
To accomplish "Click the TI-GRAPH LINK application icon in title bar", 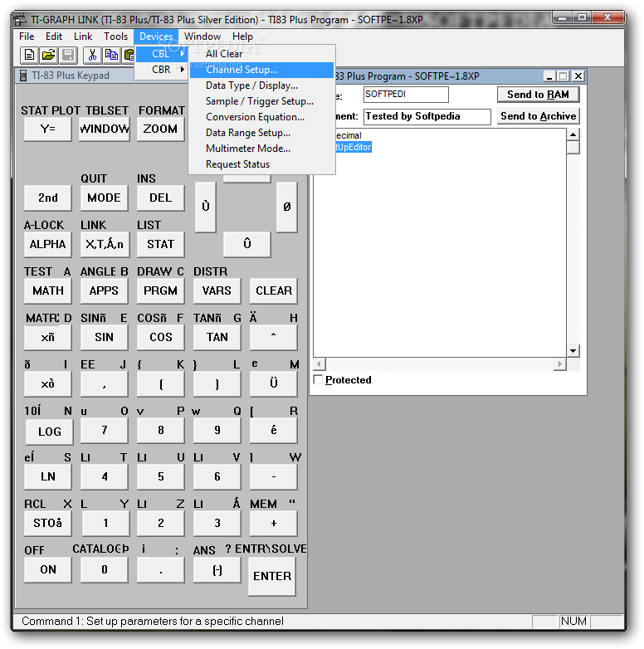I will pyautogui.click(x=20, y=19).
